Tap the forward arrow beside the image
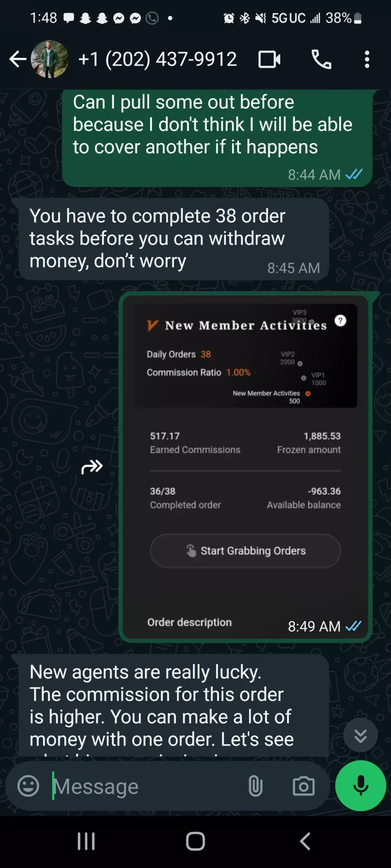Screen dimensions: 391x868 click(92, 467)
